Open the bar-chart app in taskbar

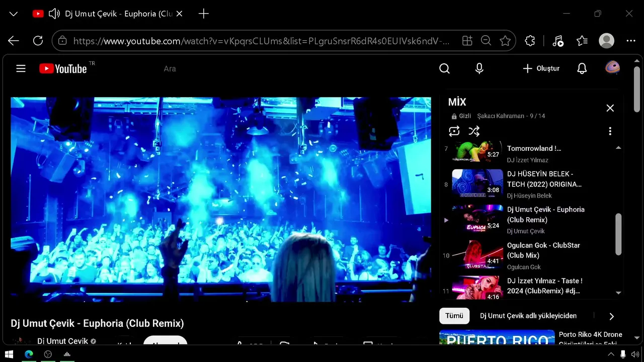click(x=67, y=354)
